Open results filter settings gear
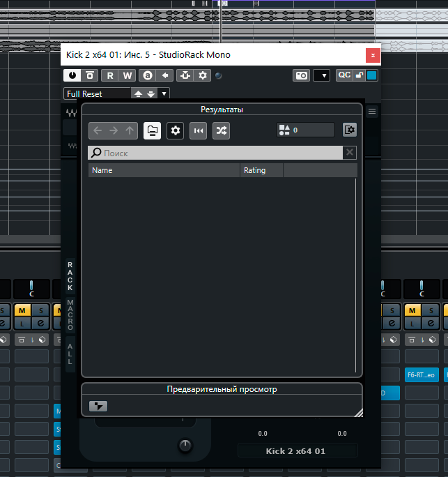 pyautogui.click(x=176, y=131)
